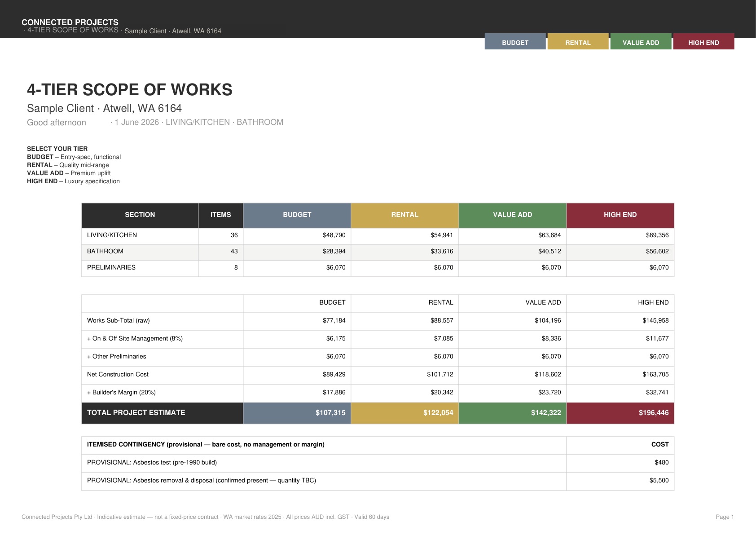Click the CONNECTED PROJECTS header title

click(x=70, y=22)
